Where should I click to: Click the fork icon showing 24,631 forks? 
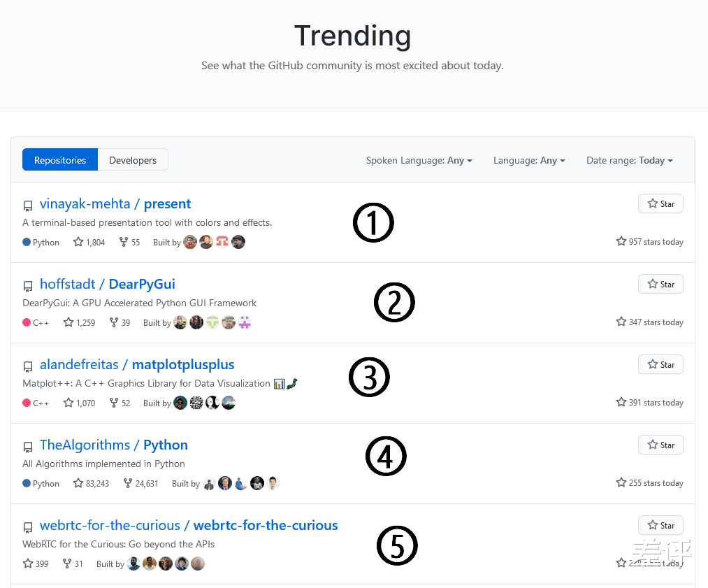point(128,483)
